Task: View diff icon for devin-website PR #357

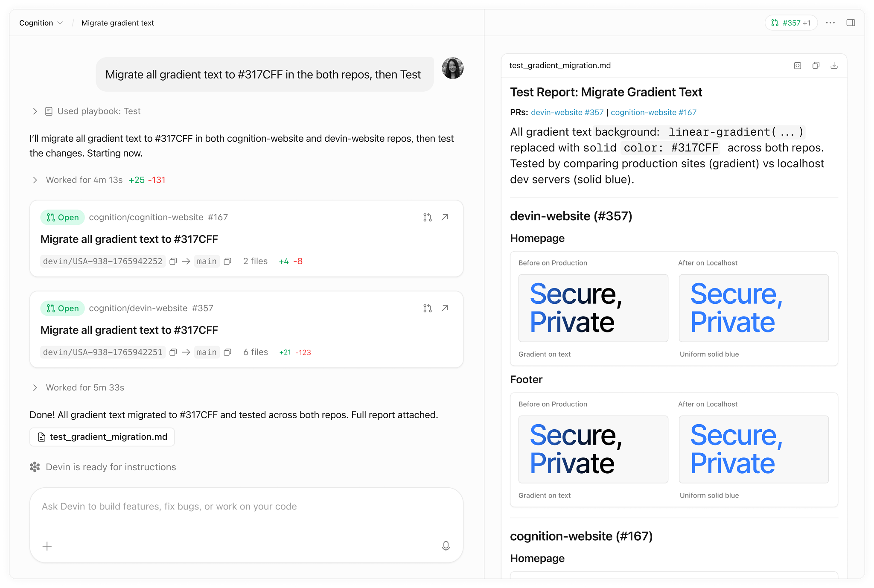Action: pos(427,309)
